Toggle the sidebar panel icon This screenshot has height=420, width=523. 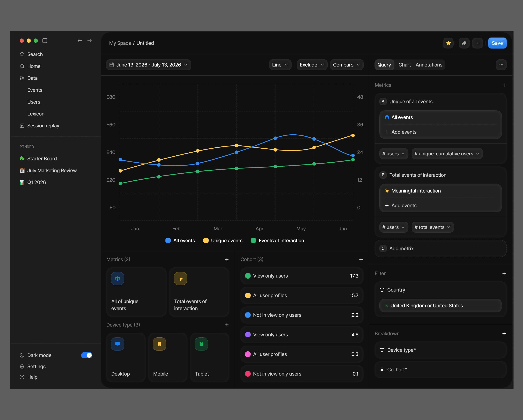click(45, 41)
